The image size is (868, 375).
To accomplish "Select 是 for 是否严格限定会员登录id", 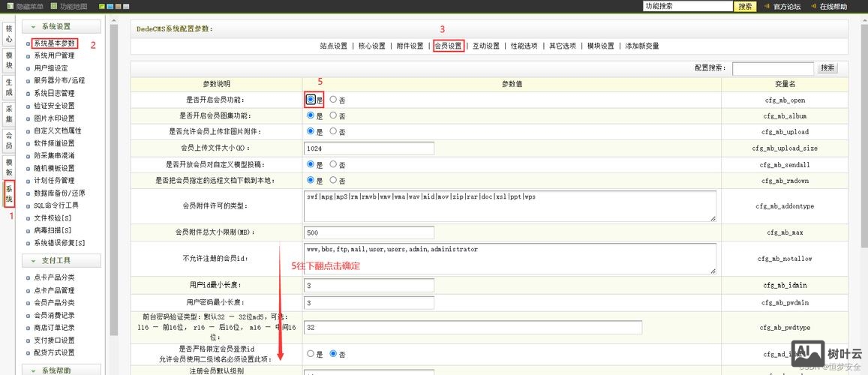I will click(310, 353).
